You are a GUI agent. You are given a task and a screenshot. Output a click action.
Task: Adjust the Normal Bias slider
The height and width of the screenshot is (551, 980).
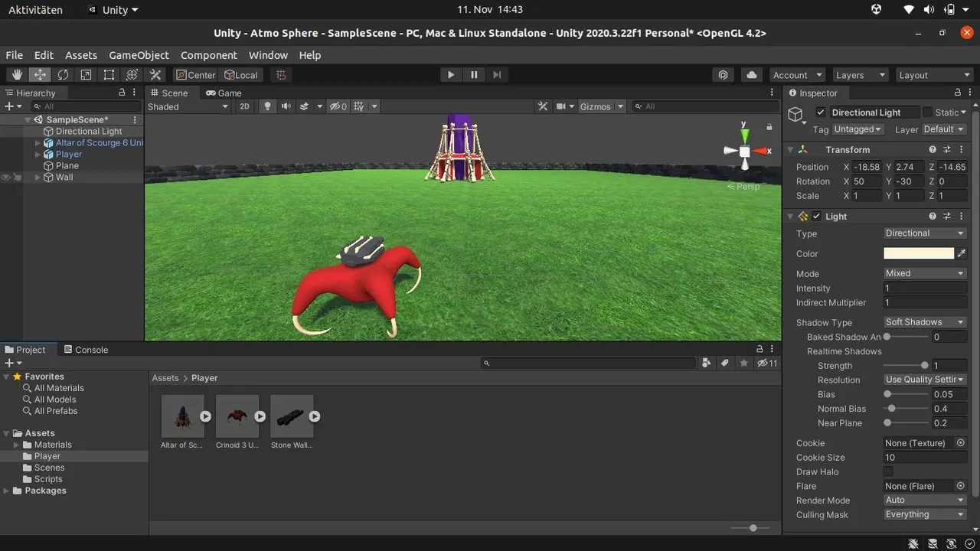coord(906,409)
